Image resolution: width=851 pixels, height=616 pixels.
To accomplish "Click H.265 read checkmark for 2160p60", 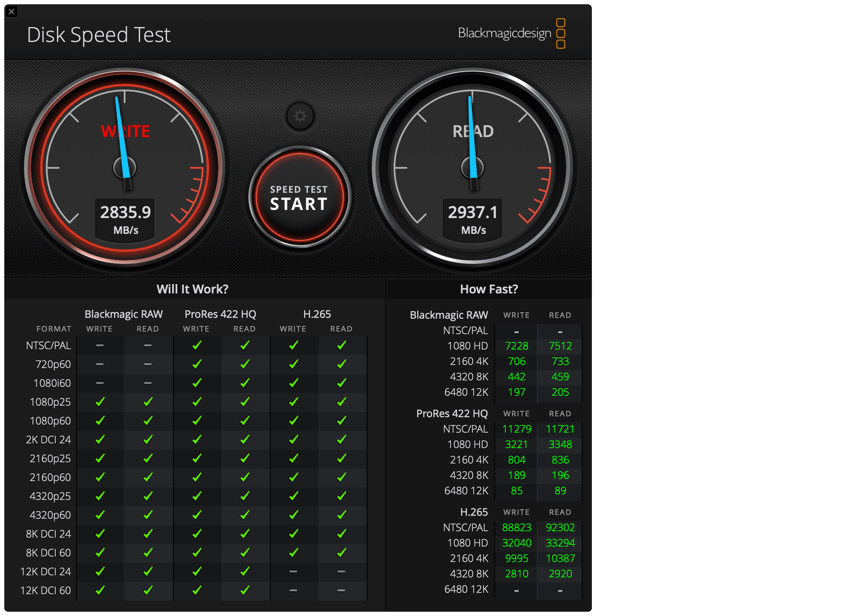I will [x=341, y=477].
